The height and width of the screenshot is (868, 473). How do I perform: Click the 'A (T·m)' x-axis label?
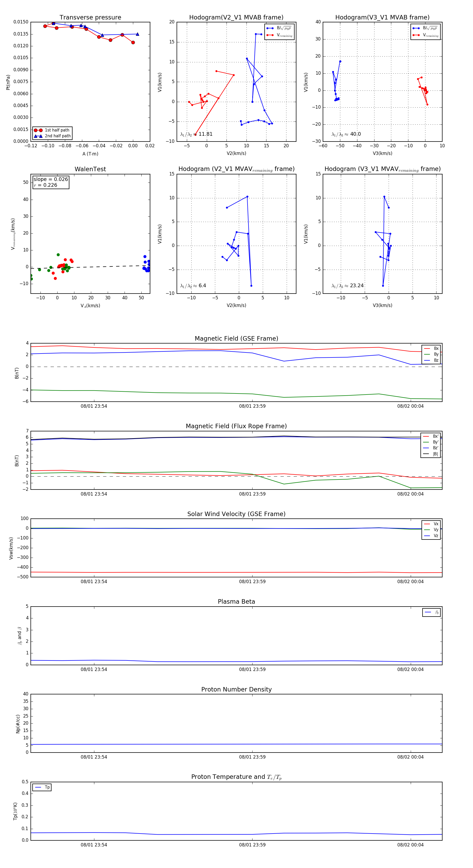[90, 154]
